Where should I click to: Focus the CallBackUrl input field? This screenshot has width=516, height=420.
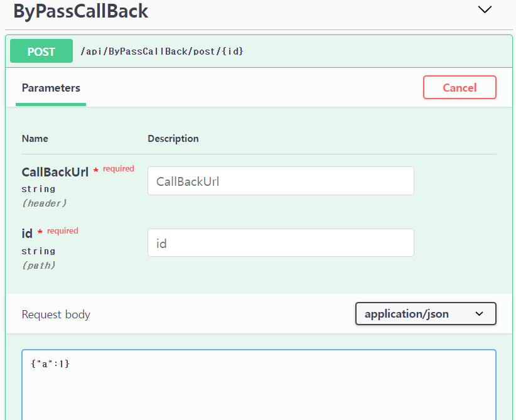[x=281, y=181]
